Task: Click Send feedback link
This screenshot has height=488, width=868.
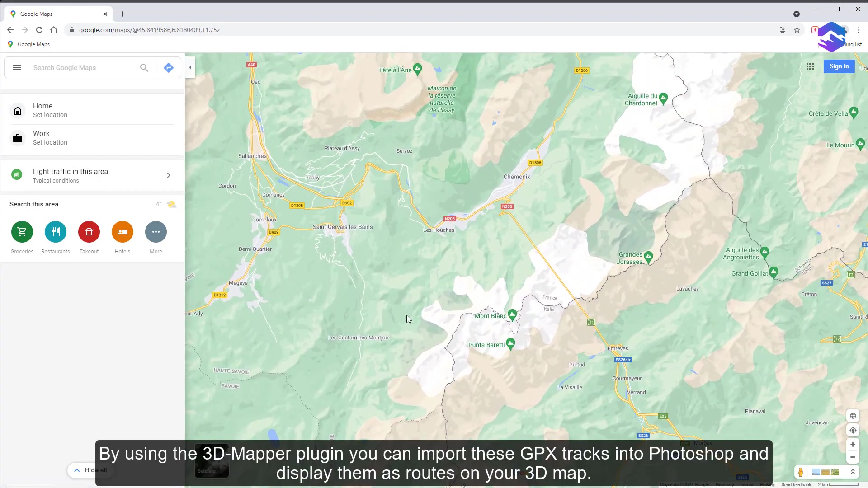Action: point(796,484)
